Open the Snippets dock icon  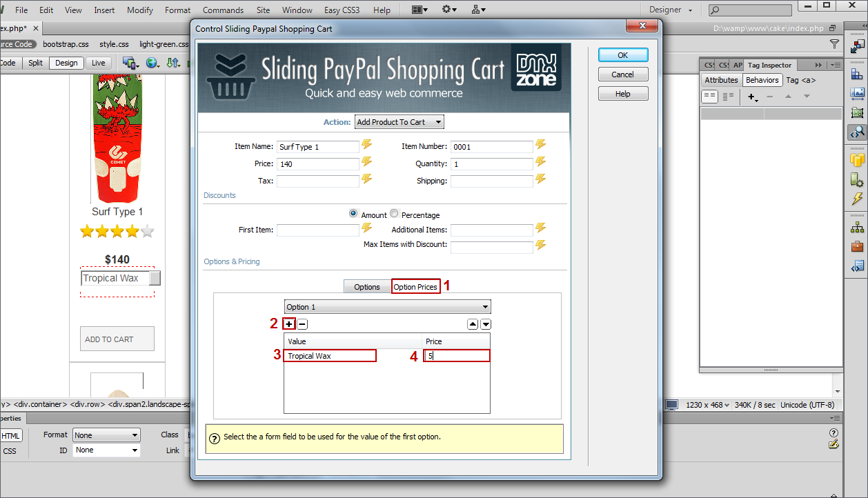tap(857, 266)
